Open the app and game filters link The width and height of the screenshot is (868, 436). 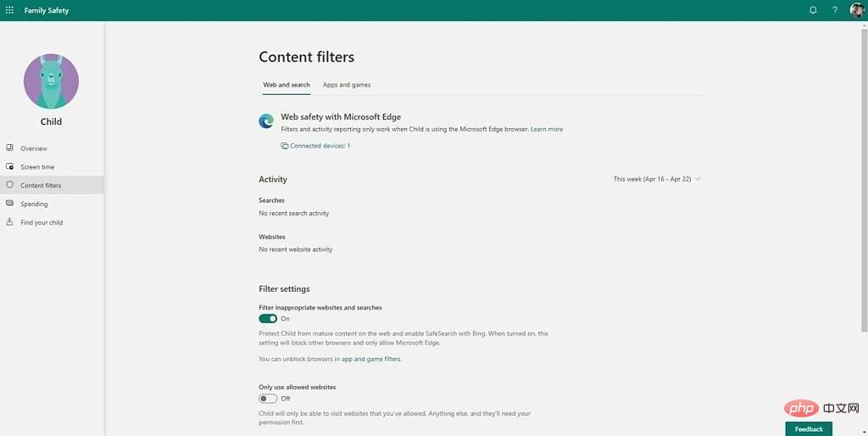tap(371, 360)
